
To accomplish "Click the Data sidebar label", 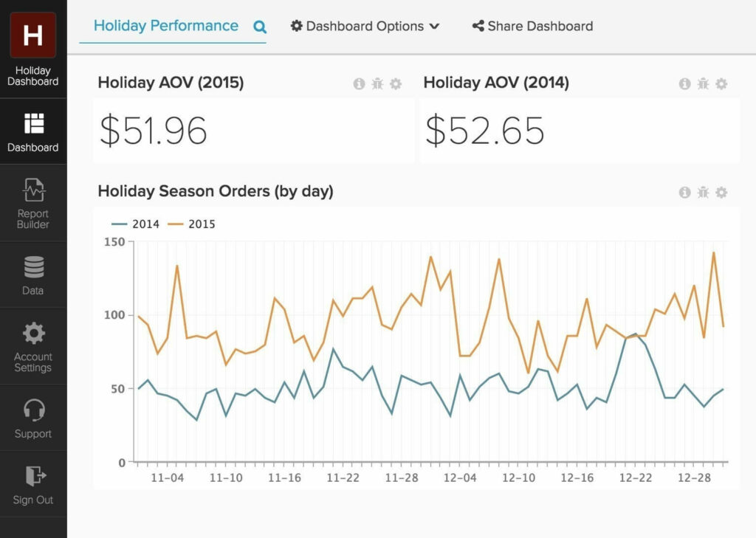I will (32, 291).
